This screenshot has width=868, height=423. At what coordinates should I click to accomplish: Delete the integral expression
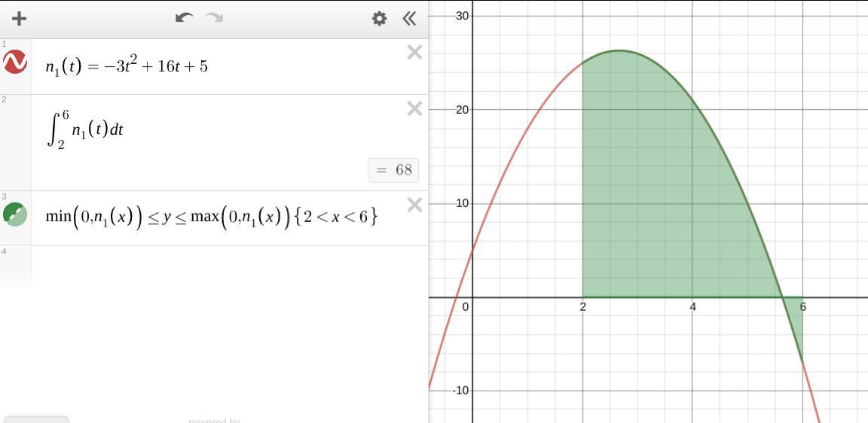(x=414, y=108)
